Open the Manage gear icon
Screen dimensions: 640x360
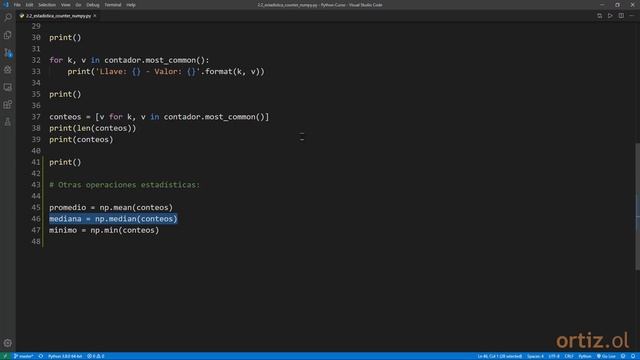[8, 343]
